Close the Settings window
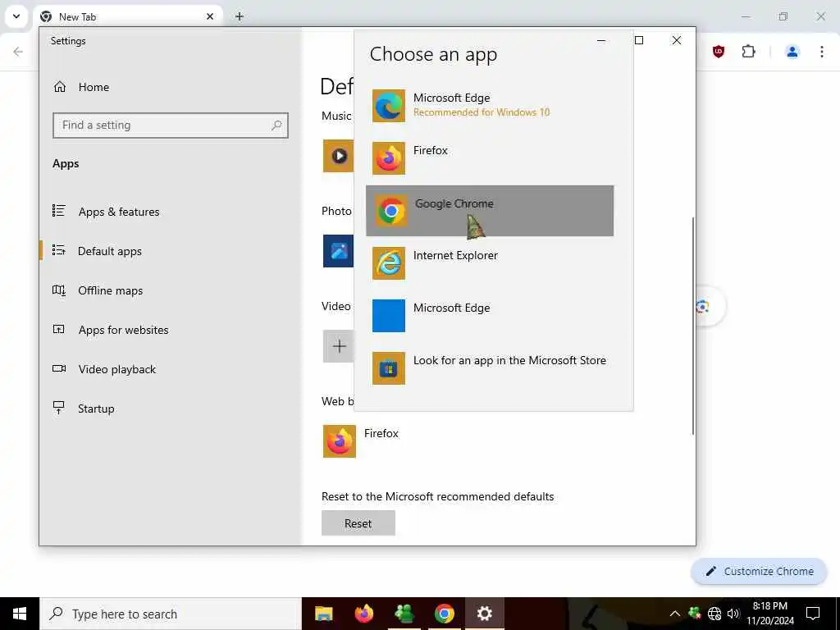Viewport: 840px width, 630px height. (677, 40)
